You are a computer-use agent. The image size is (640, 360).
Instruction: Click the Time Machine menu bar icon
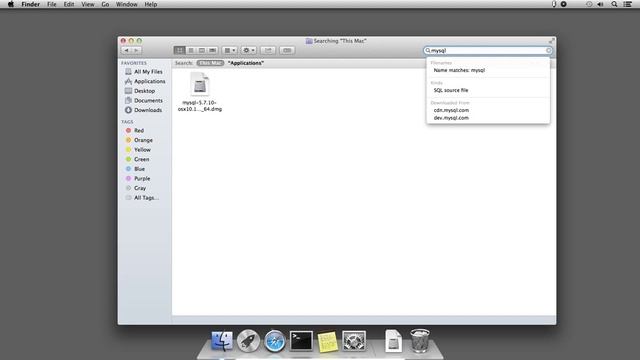589,4
